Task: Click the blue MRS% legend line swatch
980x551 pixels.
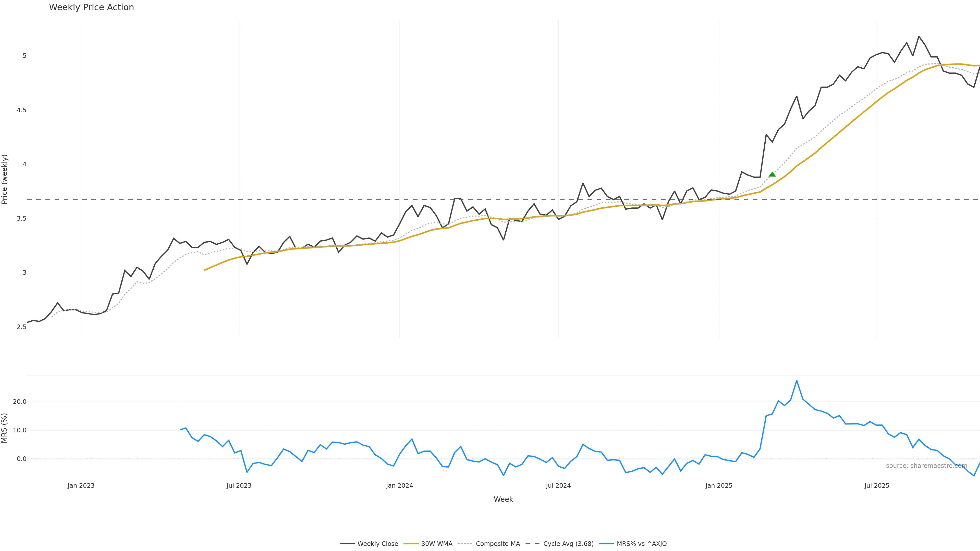Action: coord(606,544)
